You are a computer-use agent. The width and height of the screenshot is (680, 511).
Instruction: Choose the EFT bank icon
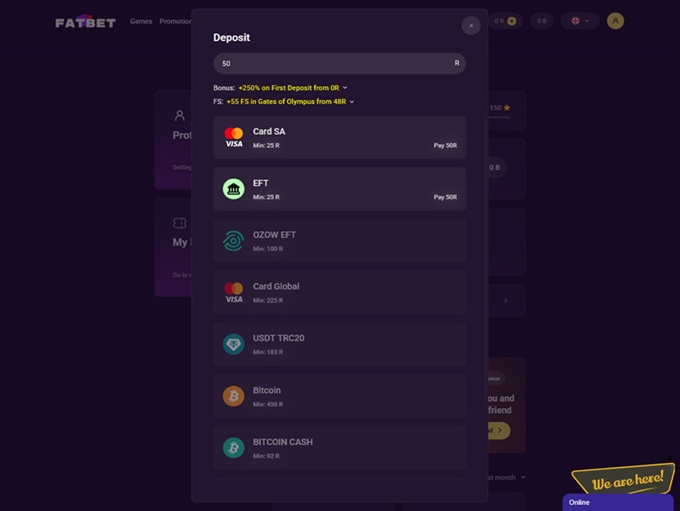click(x=233, y=189)
